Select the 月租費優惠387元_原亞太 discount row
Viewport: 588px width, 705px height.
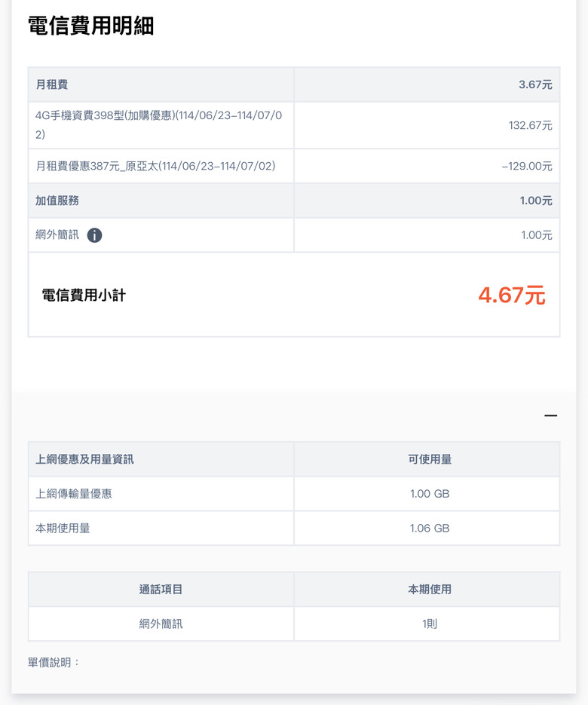pyautogui.click(x=155, y=166)
